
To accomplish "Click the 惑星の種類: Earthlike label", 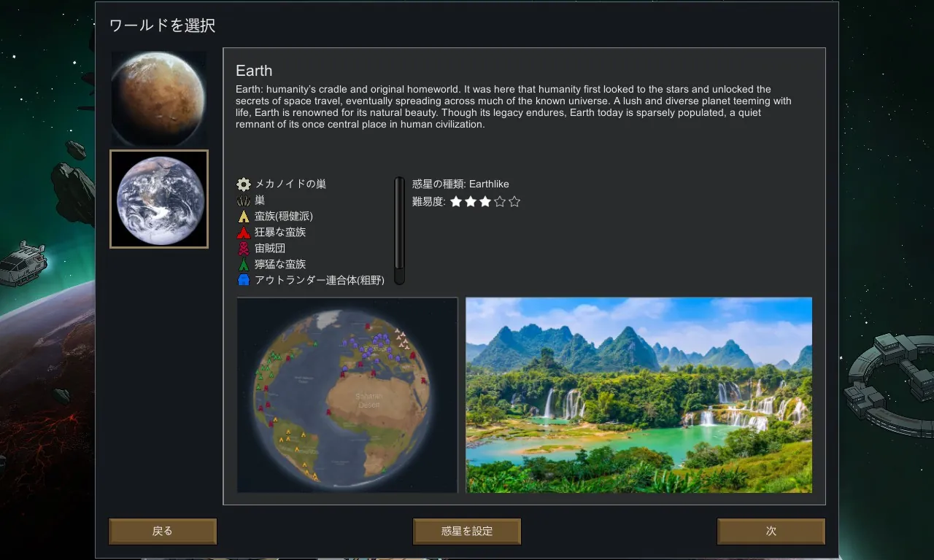I will [460, 184].
